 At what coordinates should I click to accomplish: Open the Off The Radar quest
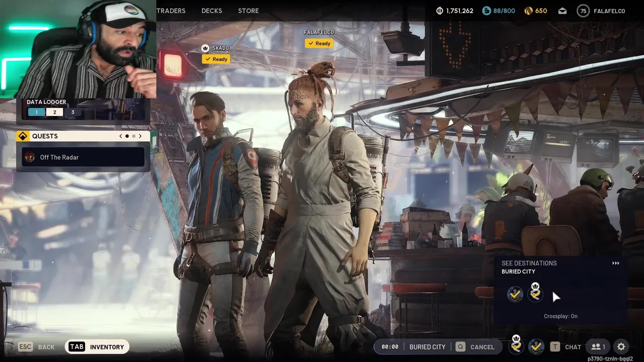(83, 157)
